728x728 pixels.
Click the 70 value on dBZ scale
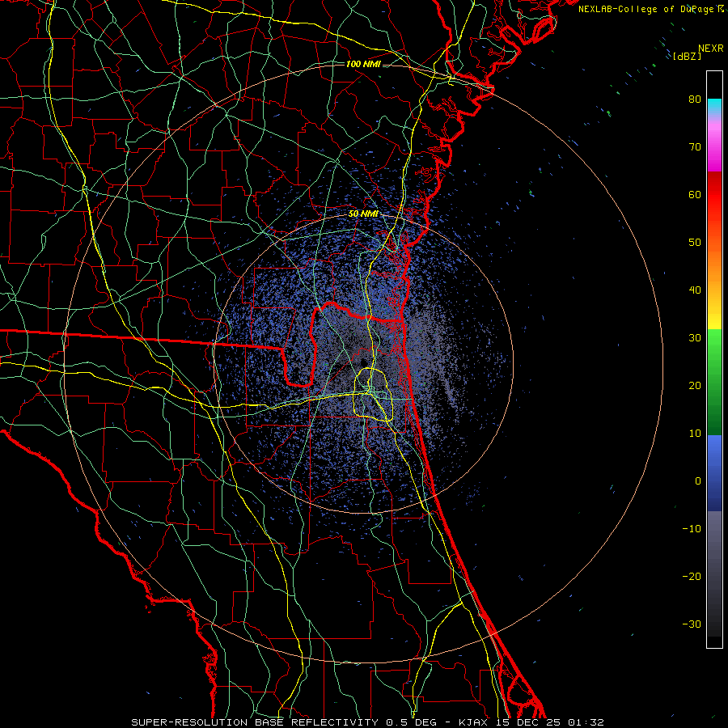[x=695, y=147]
